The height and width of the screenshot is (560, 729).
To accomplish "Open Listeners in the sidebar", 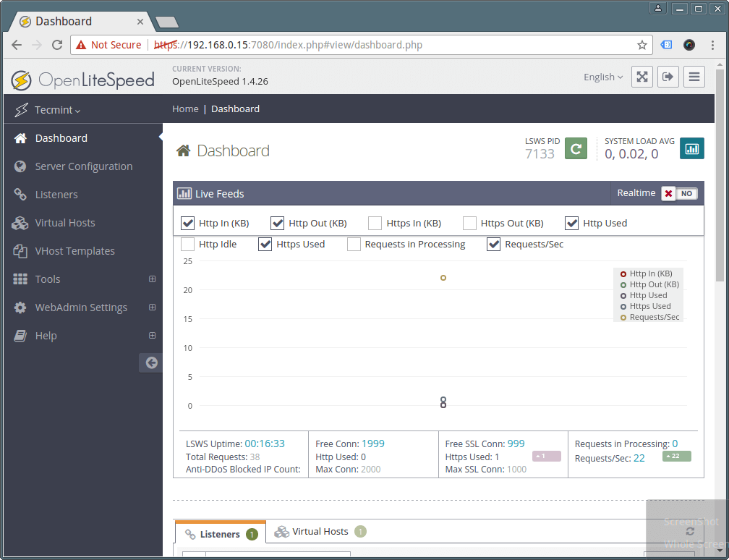I will click(56, 195).
